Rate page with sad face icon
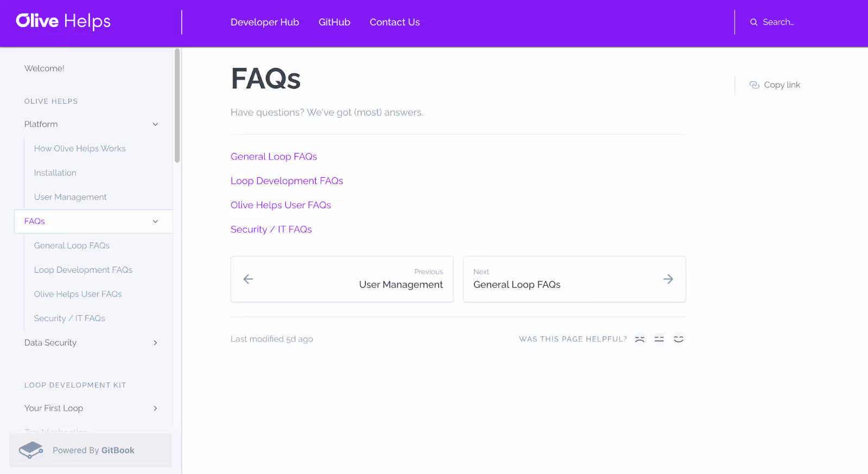Screen dimensions: 868x474 pos(640,339)
